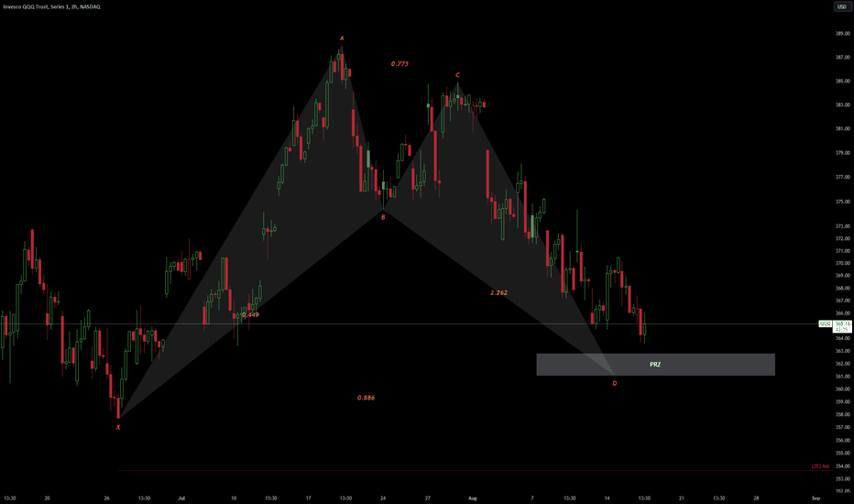854x504 pixels.
Task: Select point A label of the harmonic pattern
Action: (x=342, y=38)
